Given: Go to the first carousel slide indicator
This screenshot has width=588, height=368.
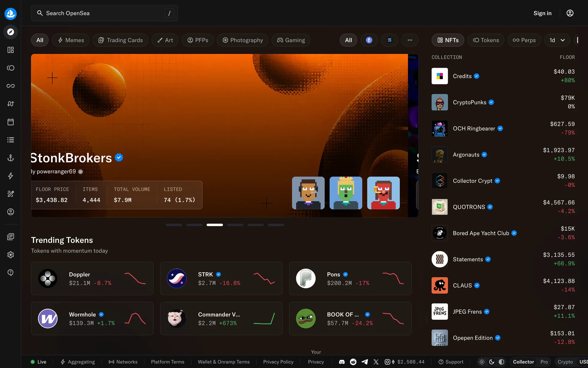Looking at the screenshot, I should [x=174, y=225].
